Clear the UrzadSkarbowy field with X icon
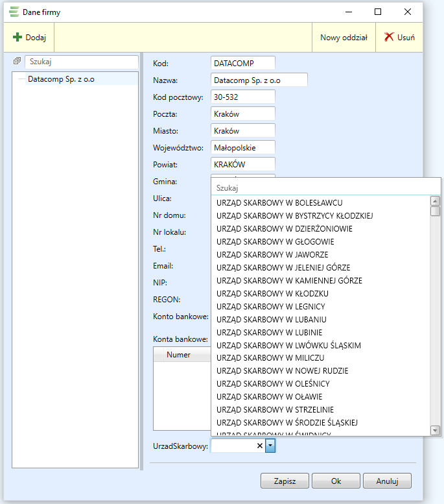The image size is (444, 504). pyautogui.click(x=260, y=446)
